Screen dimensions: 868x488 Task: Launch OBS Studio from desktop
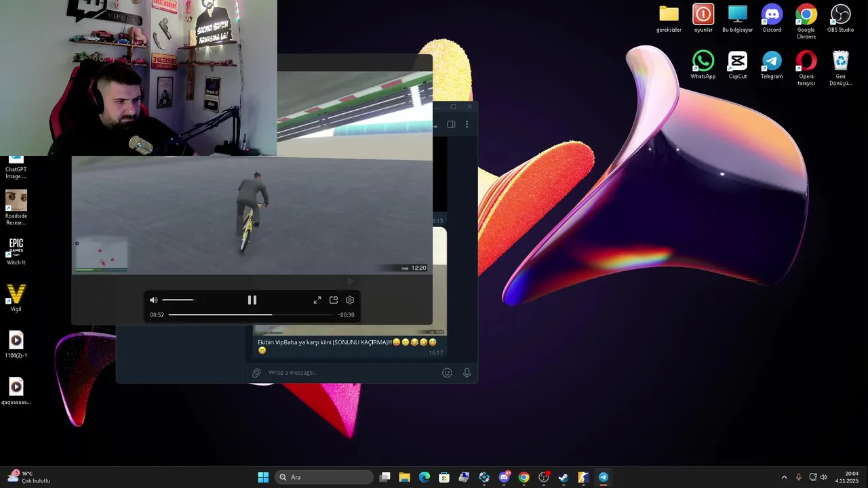coord(840,19)
